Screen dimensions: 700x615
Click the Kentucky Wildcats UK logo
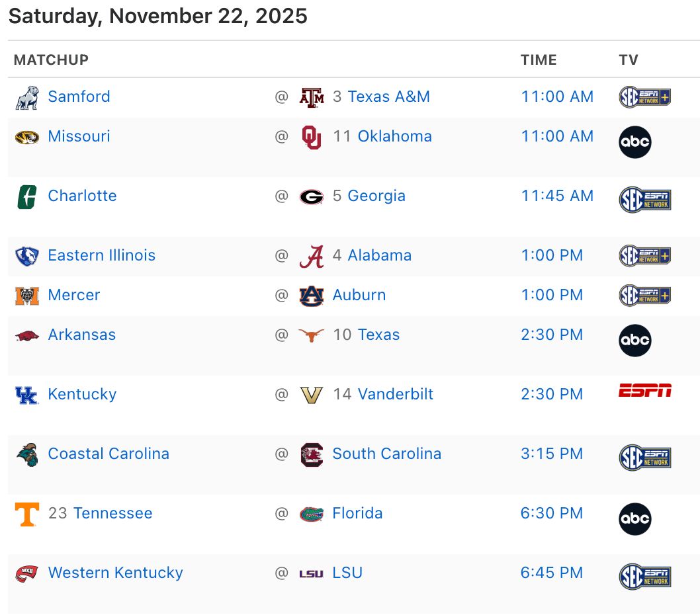(27, 395)
